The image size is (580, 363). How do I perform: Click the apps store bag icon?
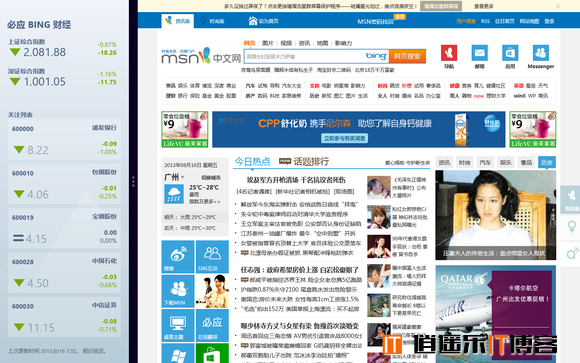[510, 53]
